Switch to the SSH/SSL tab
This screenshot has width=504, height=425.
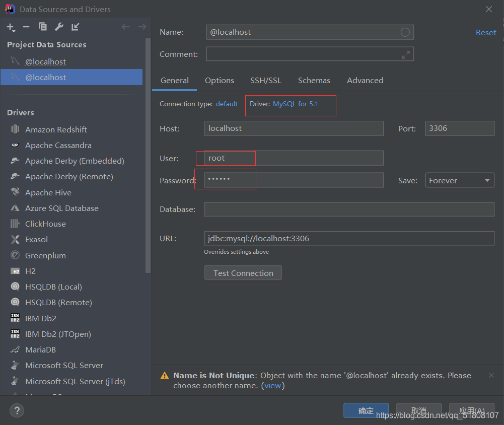pyautogui.click(x=266, y=81)
